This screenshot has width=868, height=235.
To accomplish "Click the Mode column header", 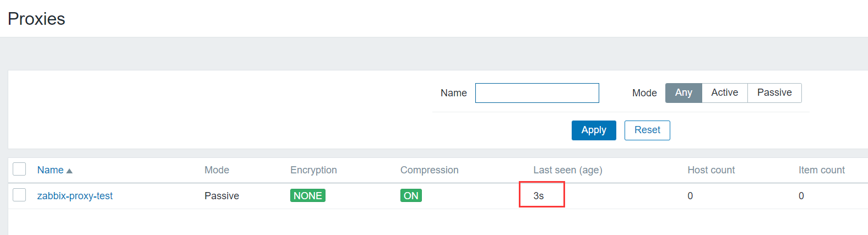I will coord(216,170).
